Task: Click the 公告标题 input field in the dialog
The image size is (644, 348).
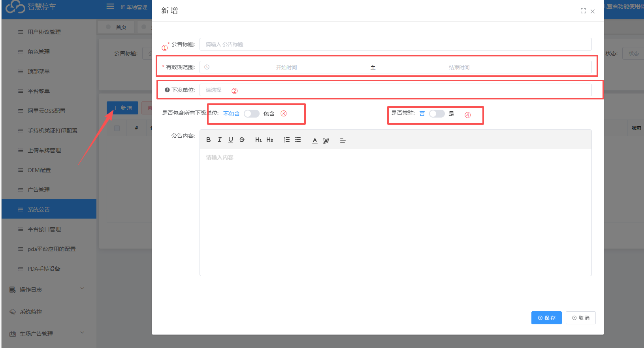Action: pyautogui.click(x=395, y=44)
